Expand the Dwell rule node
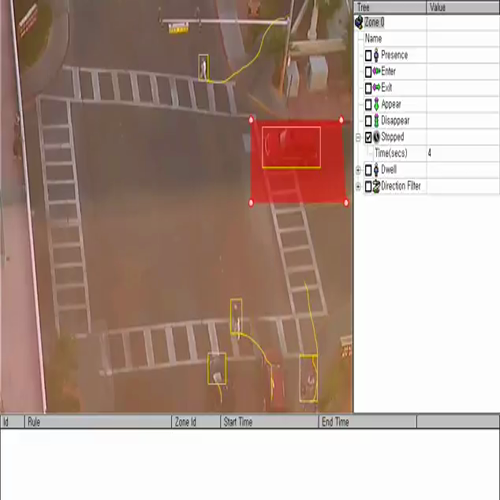This screenshot has height=500, width=500. (x=358, y=170)
